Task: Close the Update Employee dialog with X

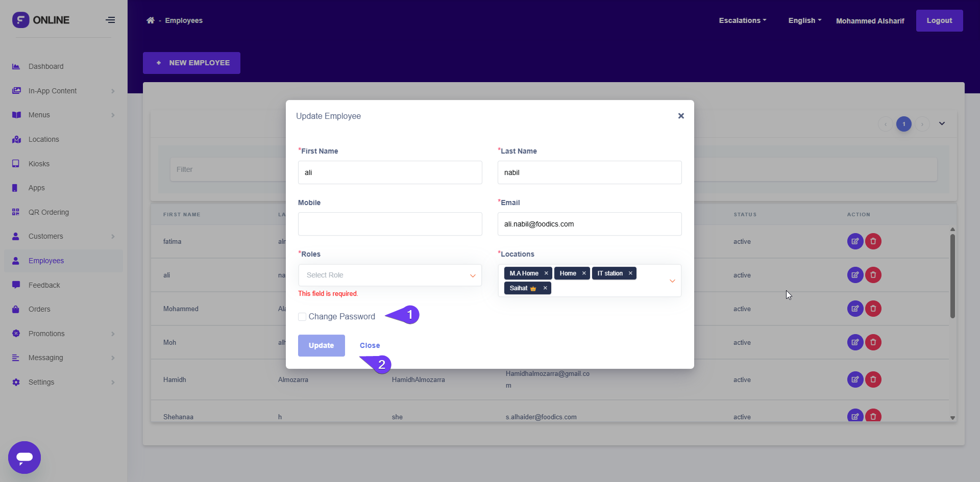Action: tap(681, 116)
